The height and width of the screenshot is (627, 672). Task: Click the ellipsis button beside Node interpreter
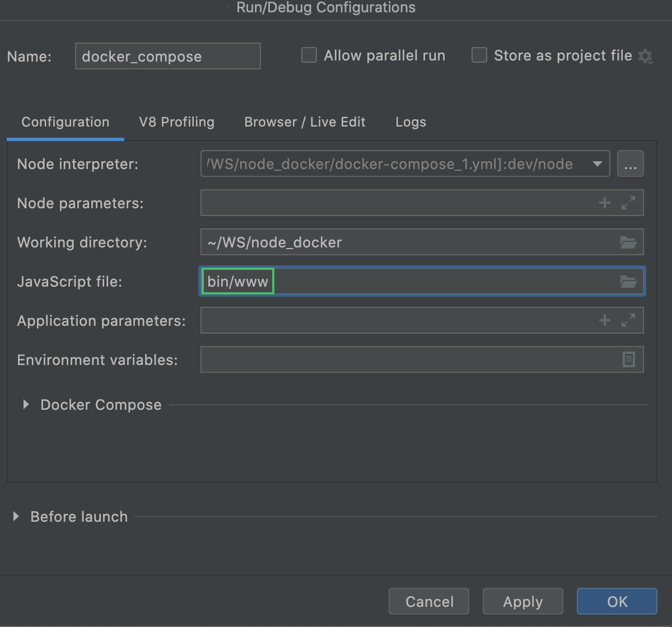pyautogui.click(x=630, y=164)
